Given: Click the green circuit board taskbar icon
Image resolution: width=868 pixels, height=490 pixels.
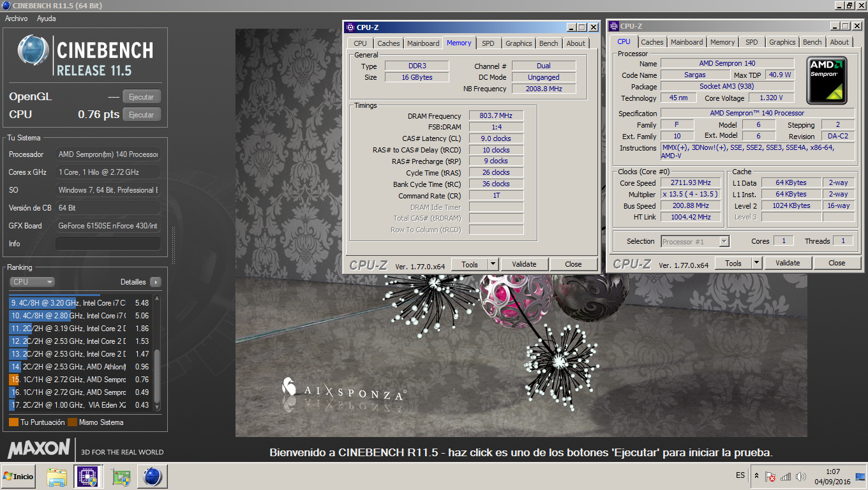Looking at the screenshot, I should point(120,477).
